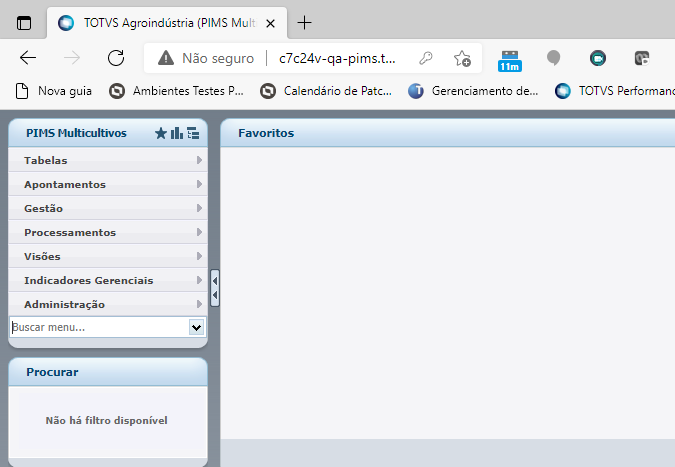675x467 pixels.
Task: Expand the arrow next to Gestão
Action: (x=199, y=208)
